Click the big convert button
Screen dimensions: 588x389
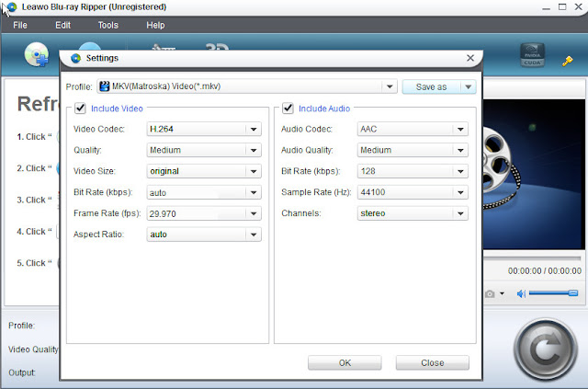coord(545,349)
